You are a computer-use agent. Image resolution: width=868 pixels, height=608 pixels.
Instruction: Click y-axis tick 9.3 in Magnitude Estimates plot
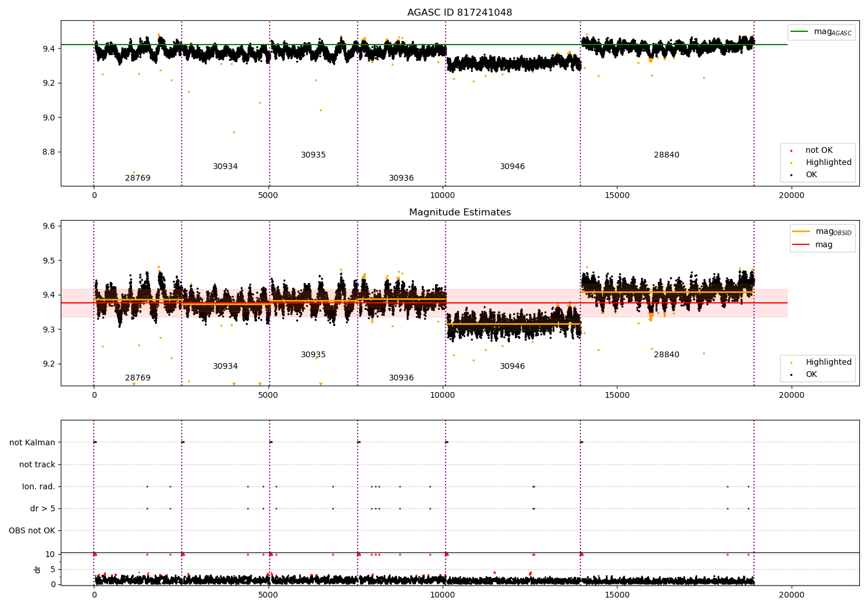point(47,329)
